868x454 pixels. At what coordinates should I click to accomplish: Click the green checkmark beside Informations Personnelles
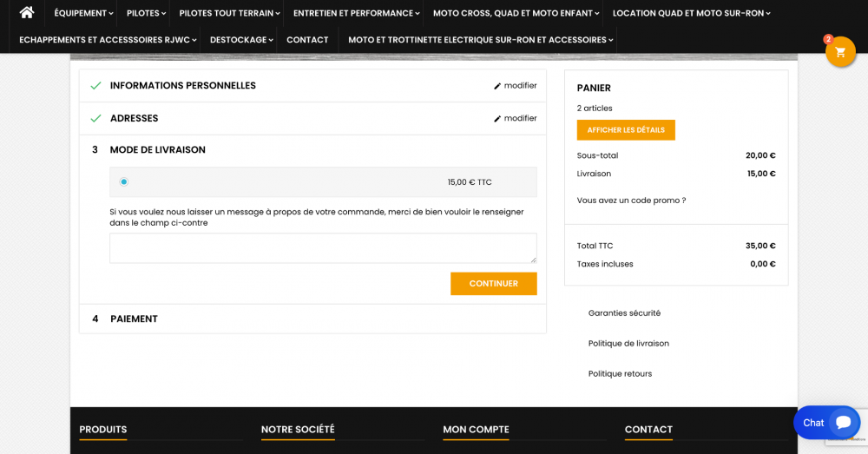coord(95,86)
